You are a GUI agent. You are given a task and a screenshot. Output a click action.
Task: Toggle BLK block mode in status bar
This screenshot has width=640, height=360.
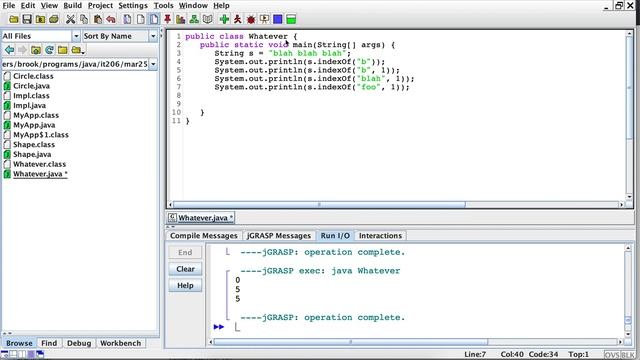(x=627, y=355)
